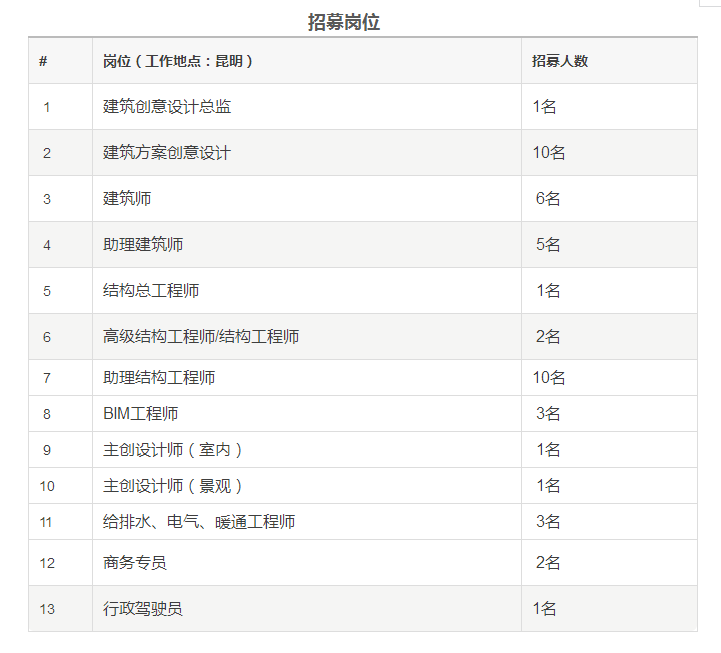Image resolution: width=721 pixels, height=653 pixels.
Task: Click the 招募人数 column header
Action: [560, 61]
